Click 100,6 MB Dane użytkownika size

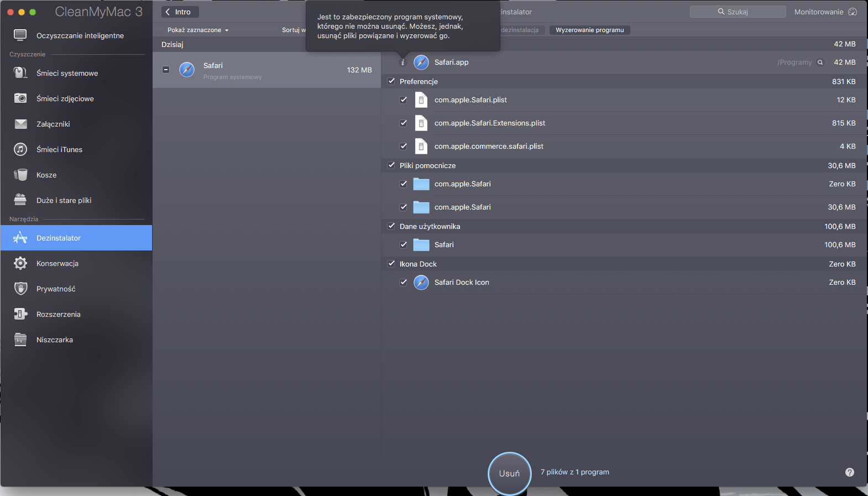pos(840,226)
